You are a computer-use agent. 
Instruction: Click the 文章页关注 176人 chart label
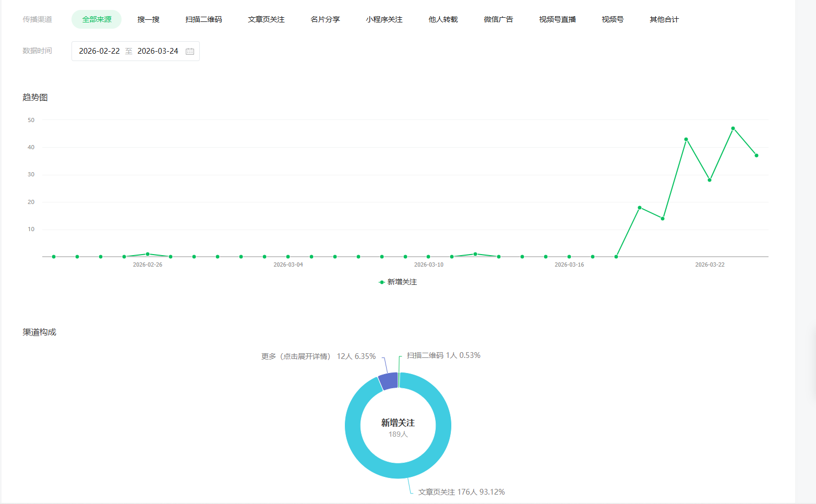pos(461,492)
